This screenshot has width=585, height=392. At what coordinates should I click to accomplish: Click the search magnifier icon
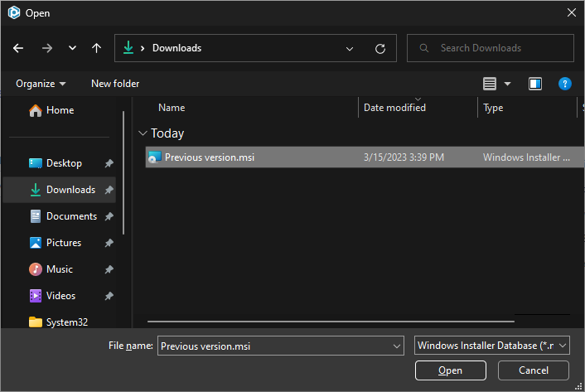tap(423, 48)
